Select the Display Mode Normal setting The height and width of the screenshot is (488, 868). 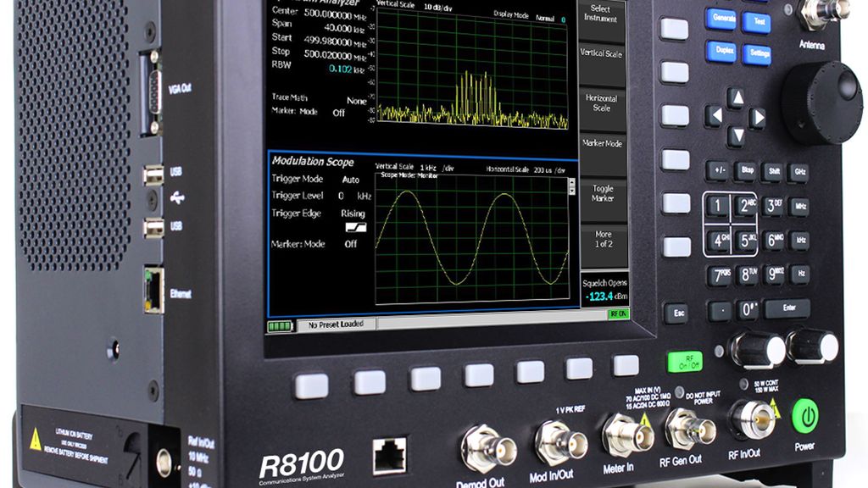tap(545, 19)
